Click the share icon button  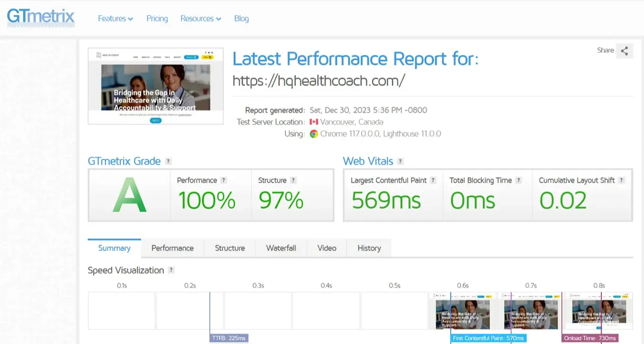(624, 51)
